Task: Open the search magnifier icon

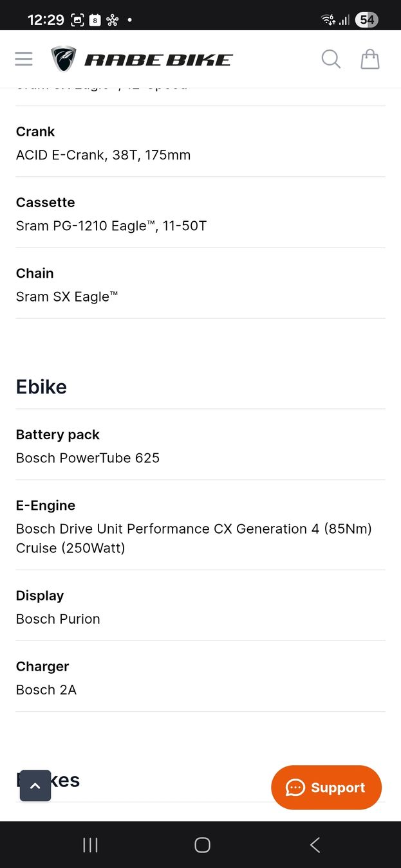Action: (331, 59)
